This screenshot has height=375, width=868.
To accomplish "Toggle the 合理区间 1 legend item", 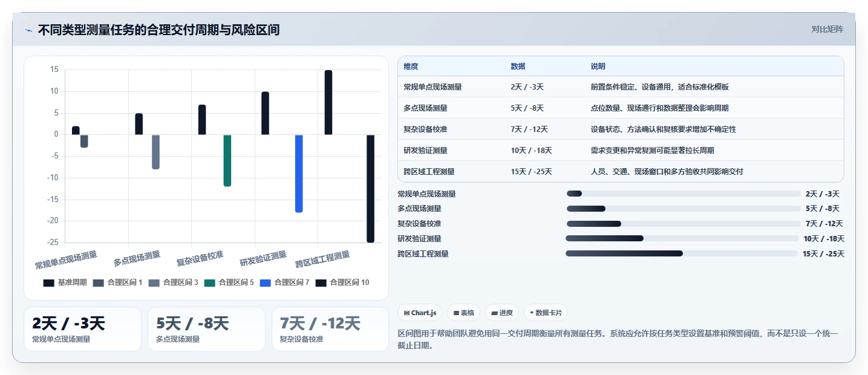I will (117, 282).
